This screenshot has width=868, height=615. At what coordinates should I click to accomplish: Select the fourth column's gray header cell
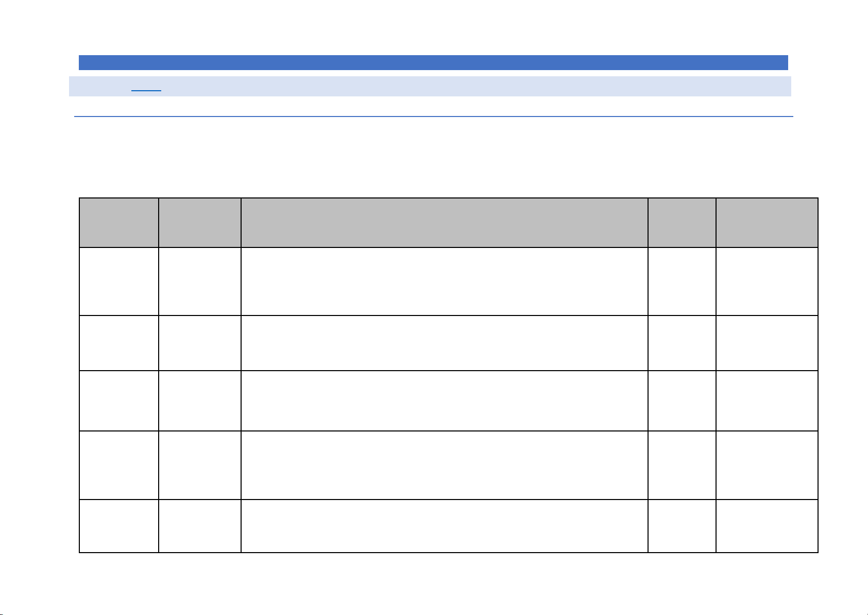pos(682,223)
